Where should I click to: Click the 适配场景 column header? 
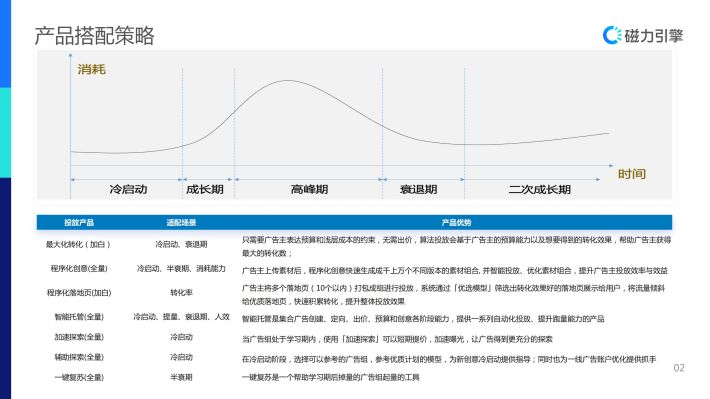pos(181,222)
